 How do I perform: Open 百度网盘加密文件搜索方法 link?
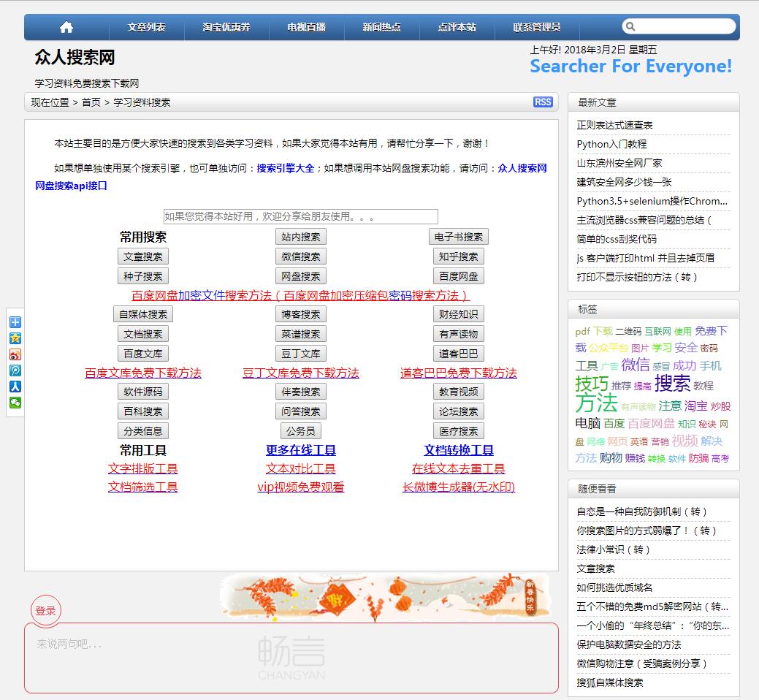300,295
